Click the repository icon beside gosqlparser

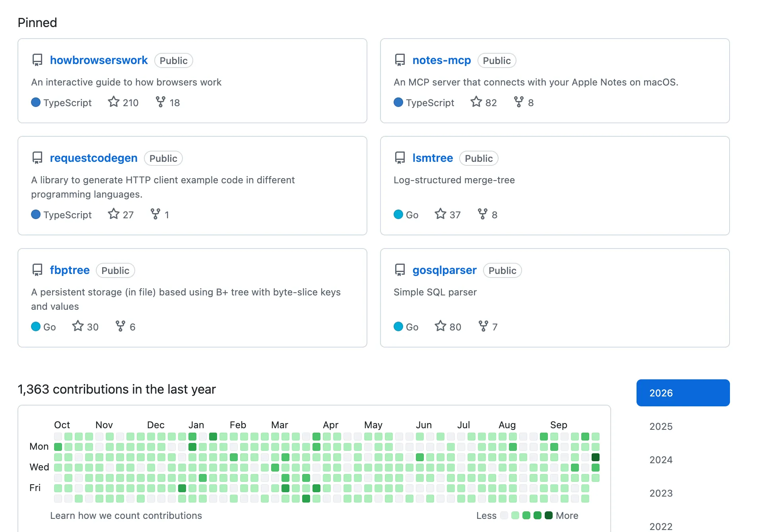tap(400, 270)
